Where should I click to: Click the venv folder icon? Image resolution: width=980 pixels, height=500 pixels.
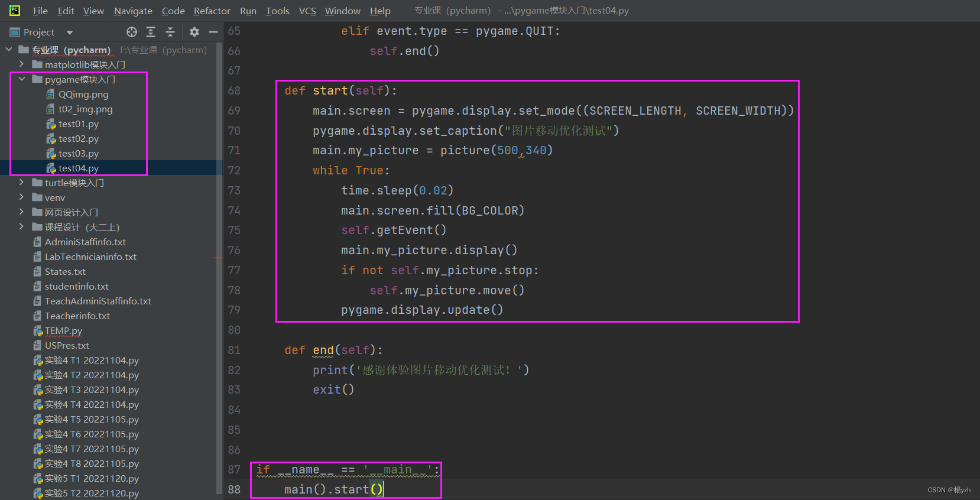coord(37,197)
